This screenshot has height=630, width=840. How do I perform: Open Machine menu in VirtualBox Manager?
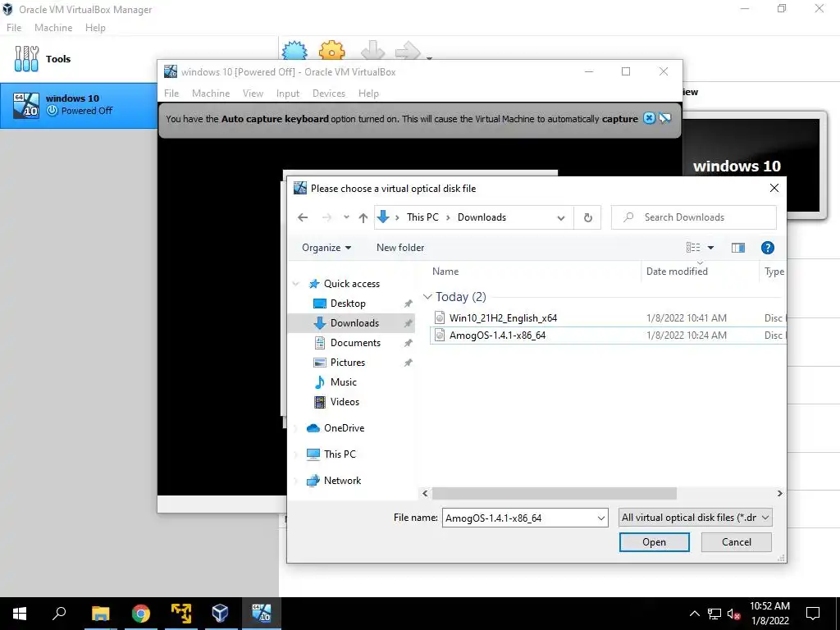point(53,28)
